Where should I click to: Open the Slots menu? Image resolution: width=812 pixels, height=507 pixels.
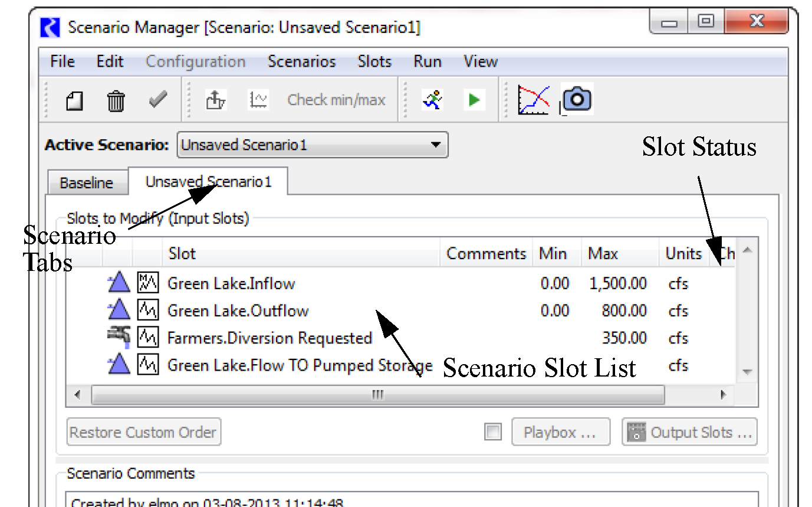374,62
